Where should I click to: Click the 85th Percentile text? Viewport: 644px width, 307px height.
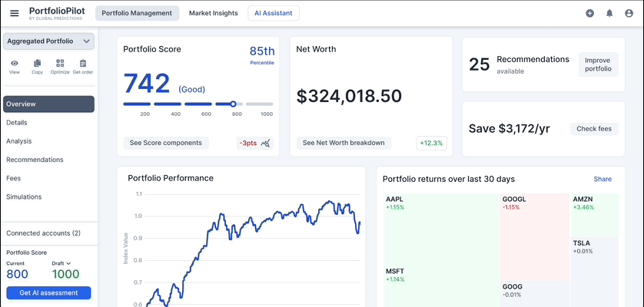point(262,55)
